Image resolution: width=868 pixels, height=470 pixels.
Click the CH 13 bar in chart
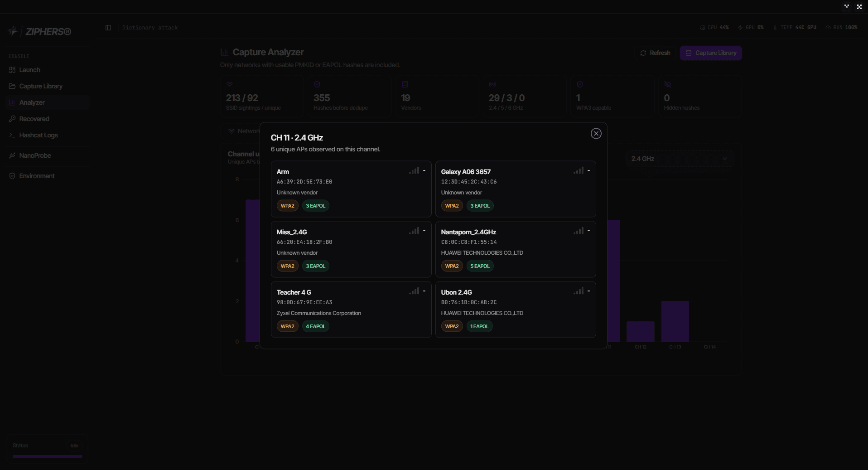675,321
